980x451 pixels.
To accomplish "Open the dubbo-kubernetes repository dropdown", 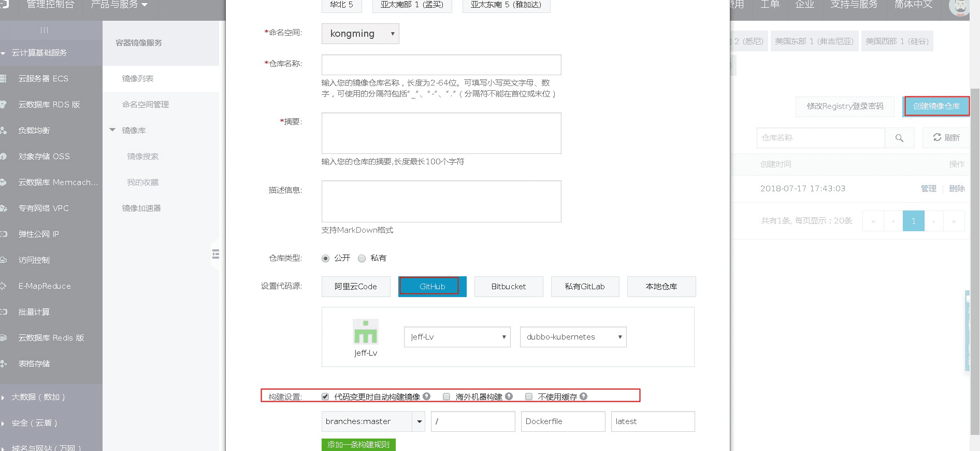I will point(573,337).
